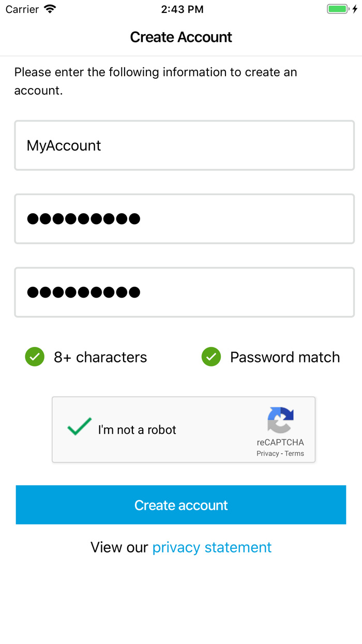Screen dimensions: 362x644
Task: Click the Create Account title
Action: point(181,37)
